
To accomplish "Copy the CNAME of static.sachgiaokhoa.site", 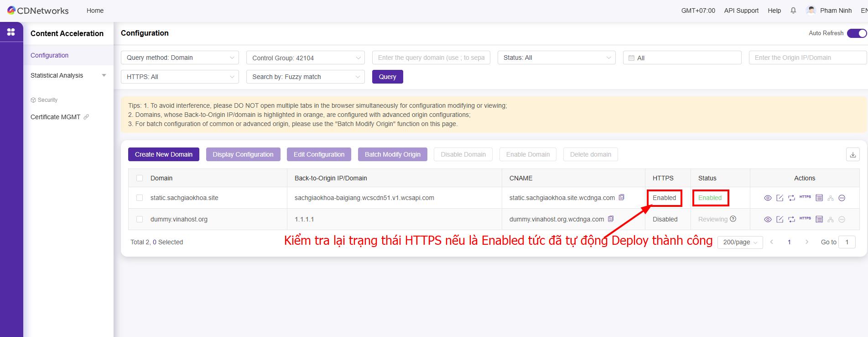I will point(621,198).
